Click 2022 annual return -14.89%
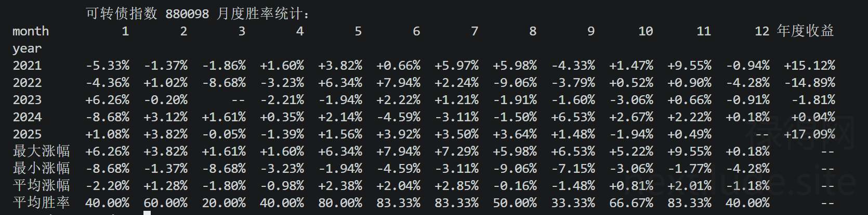The width and height of the screenshot is (868, 215). coord(809,83)
